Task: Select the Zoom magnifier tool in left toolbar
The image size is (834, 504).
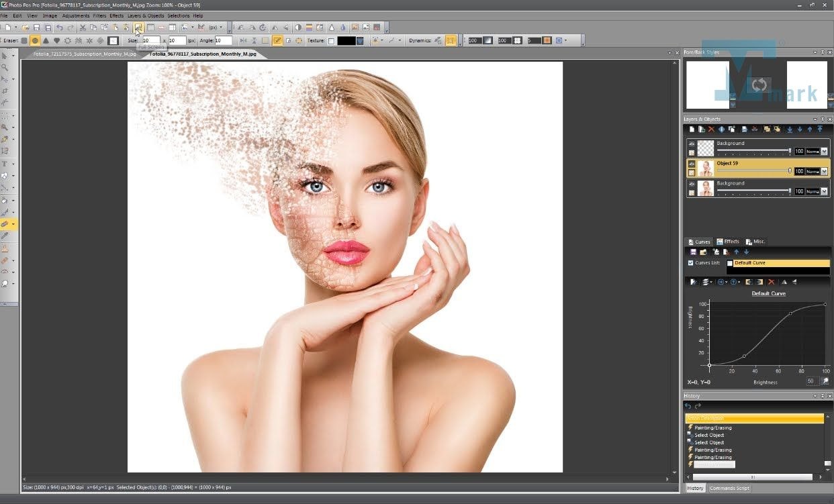Action: point(5,67)
